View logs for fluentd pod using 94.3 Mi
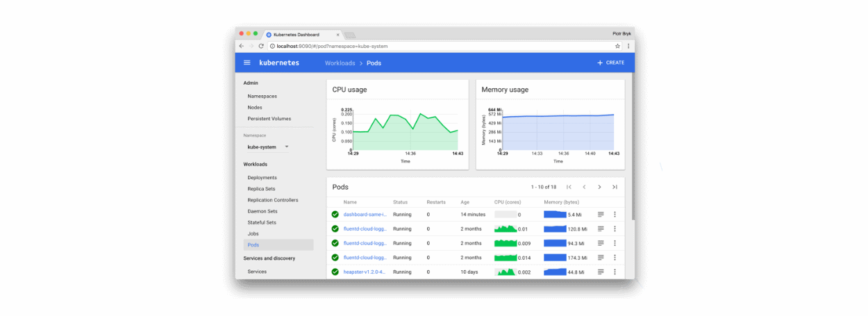868x316 pixels. tap(601, 243)
